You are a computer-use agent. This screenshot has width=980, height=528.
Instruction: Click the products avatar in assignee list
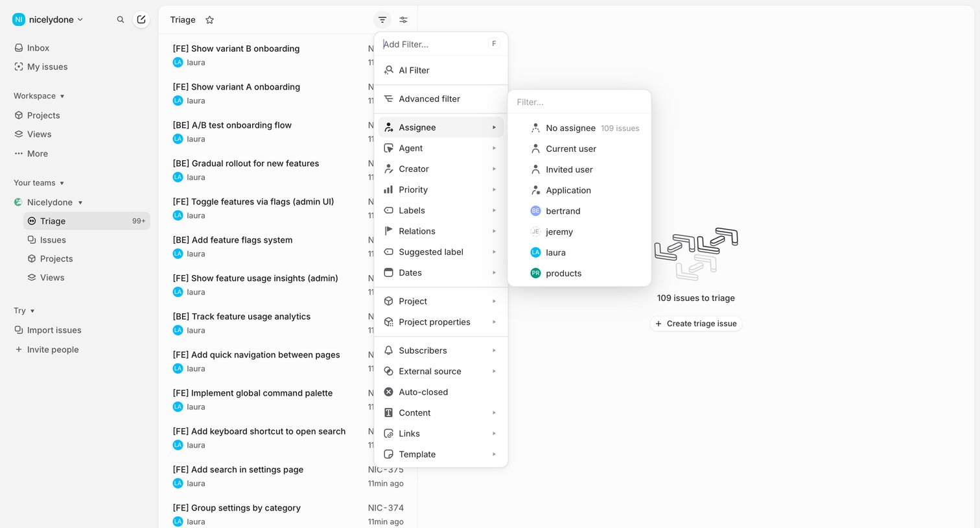point(535,273)
